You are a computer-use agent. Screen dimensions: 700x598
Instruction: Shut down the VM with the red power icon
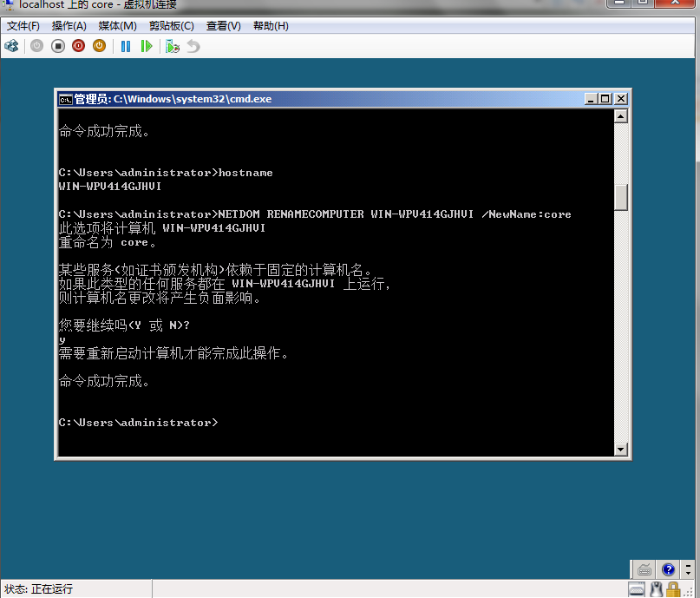tap(79, 46)
